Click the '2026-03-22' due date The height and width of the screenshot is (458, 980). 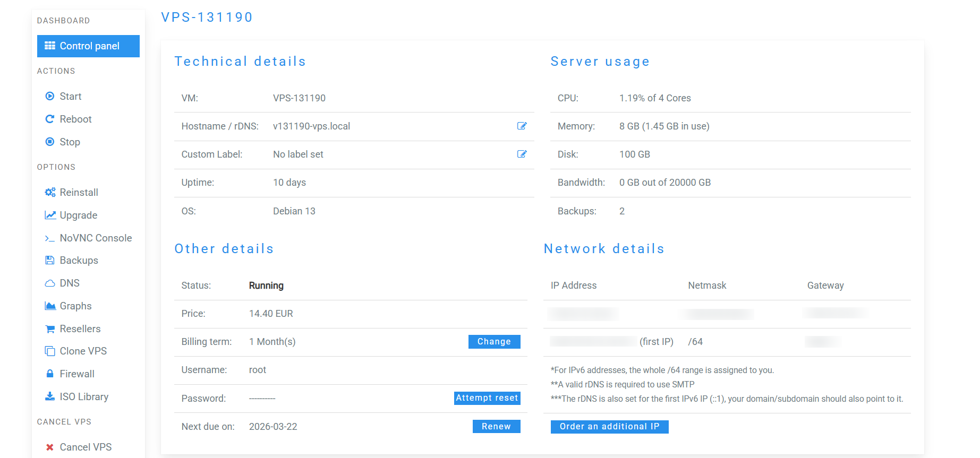[273, 427]
